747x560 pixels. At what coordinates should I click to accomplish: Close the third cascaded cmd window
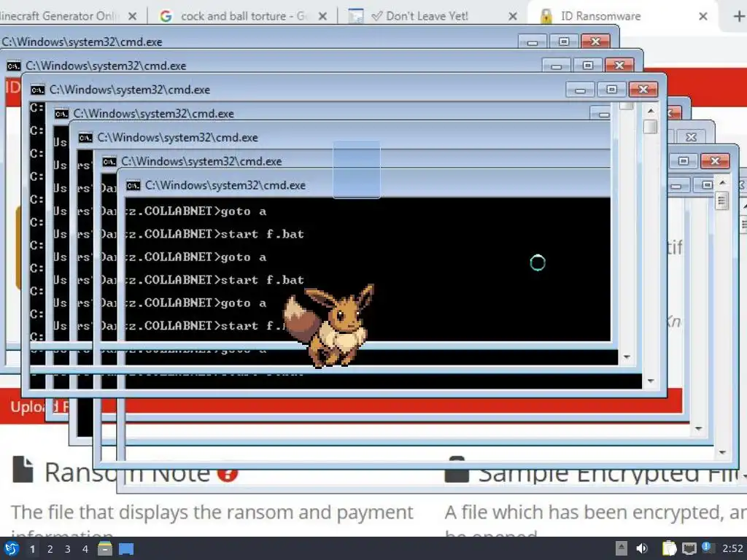(643, 90)
